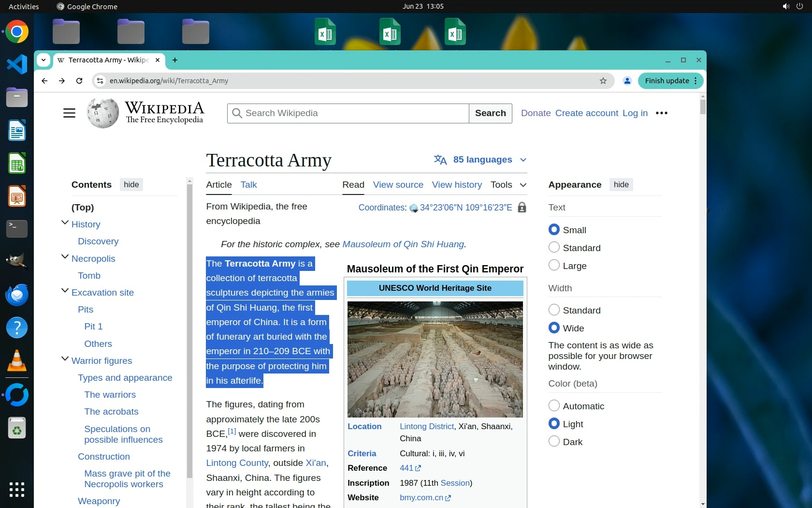The image size is (812, 508).
Task: View site information icon in address bar
Action: pyautogui.click(x=100, y=81)
